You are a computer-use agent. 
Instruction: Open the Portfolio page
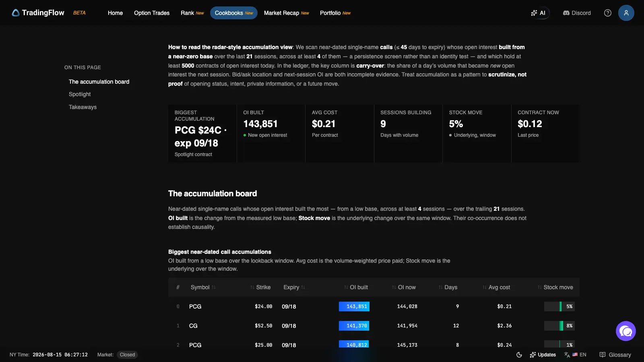335,13
